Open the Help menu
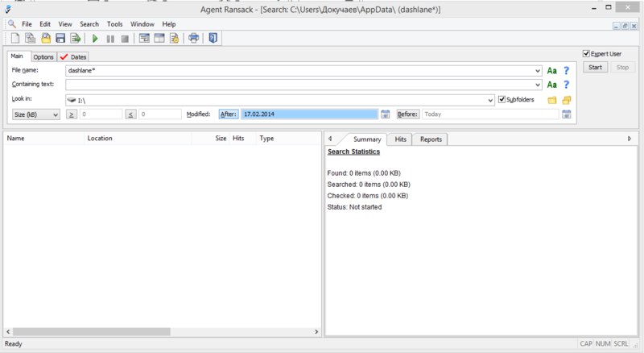 coord(169,24)
